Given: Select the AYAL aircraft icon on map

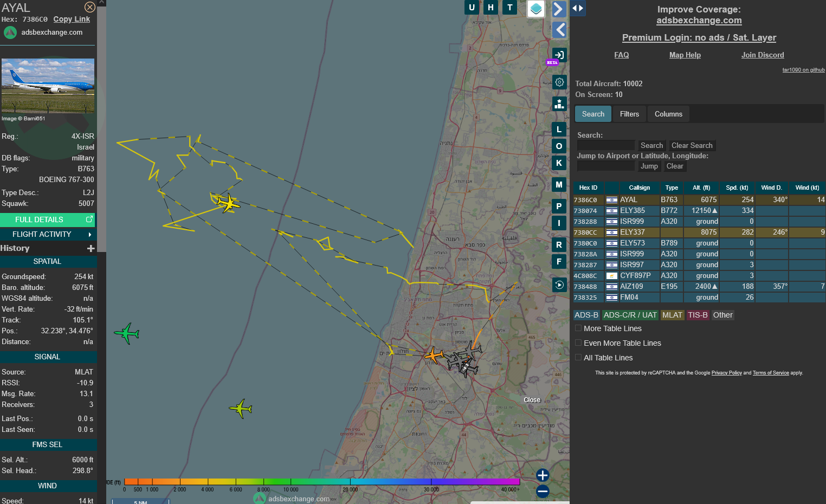Looking at the screenshot, I should [229, 203].
